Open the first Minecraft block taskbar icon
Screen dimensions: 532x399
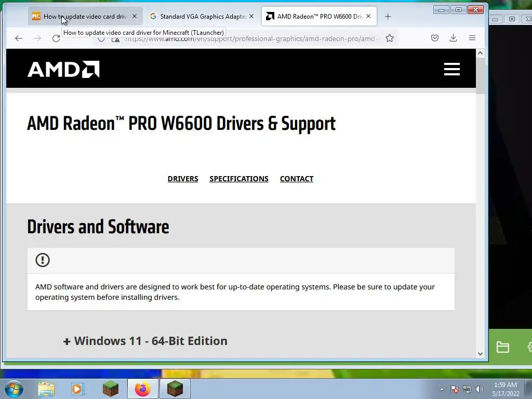pyautogui.click(x=111, y=389)
